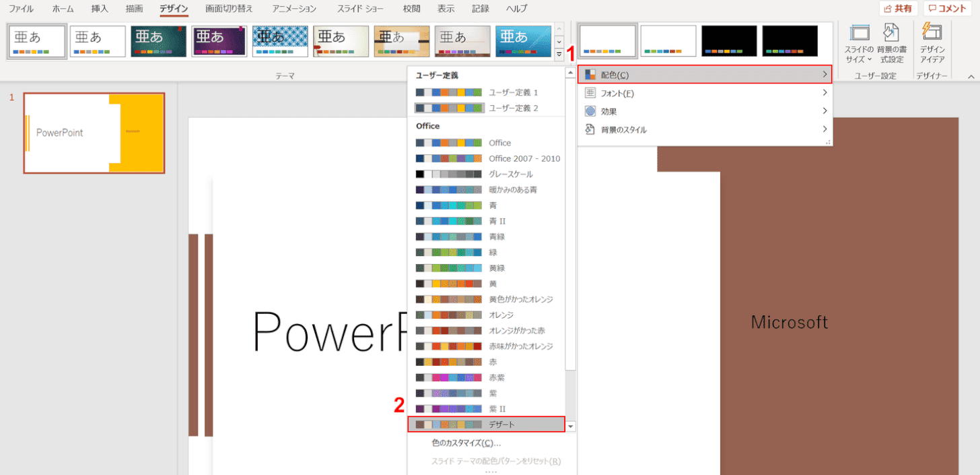This screenshot has height=475, width=980.
Task: Click the 配色 colors icon in menu
Action: click(590, 74)
